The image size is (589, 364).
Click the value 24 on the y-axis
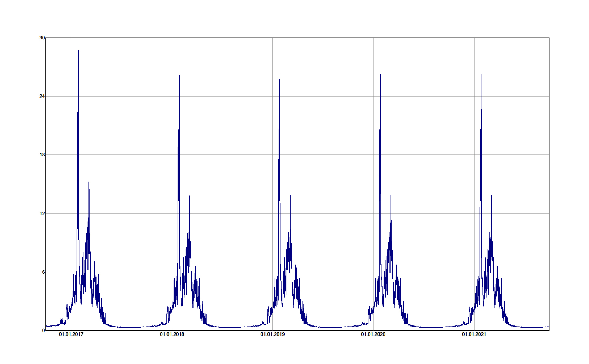click(42, 96)
